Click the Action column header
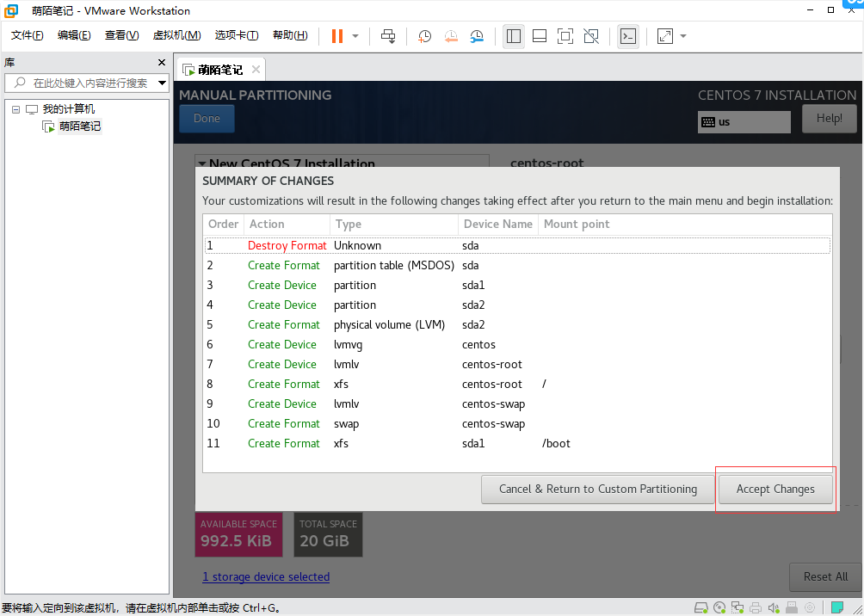Viewport: 864px width, 616px height. click(287, 225)
